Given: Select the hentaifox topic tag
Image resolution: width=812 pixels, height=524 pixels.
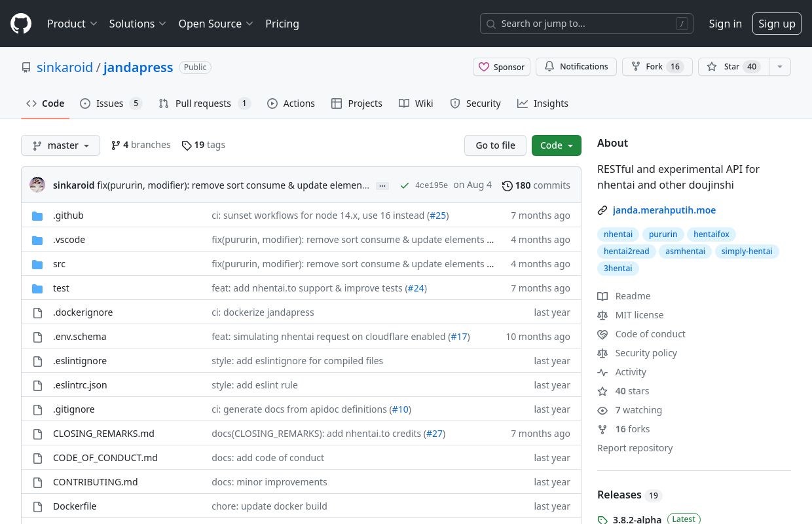Looking at the screenshot, I should [x=711, y=234].
